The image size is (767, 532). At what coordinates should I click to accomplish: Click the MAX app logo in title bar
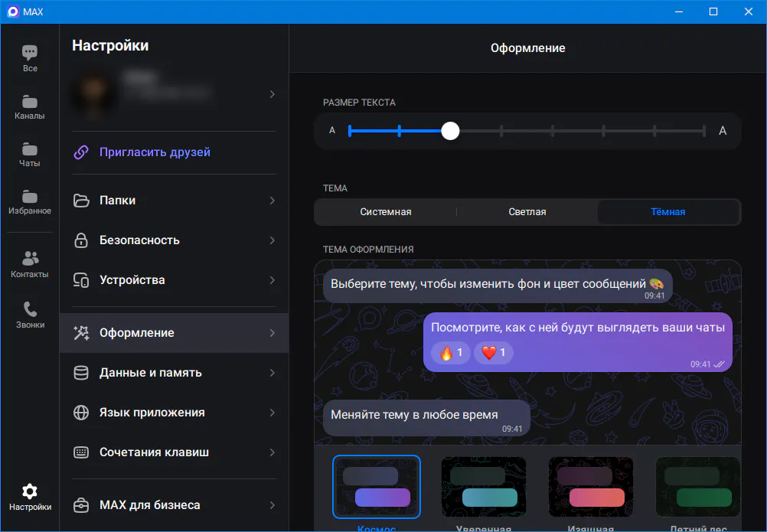pos(13,11)
